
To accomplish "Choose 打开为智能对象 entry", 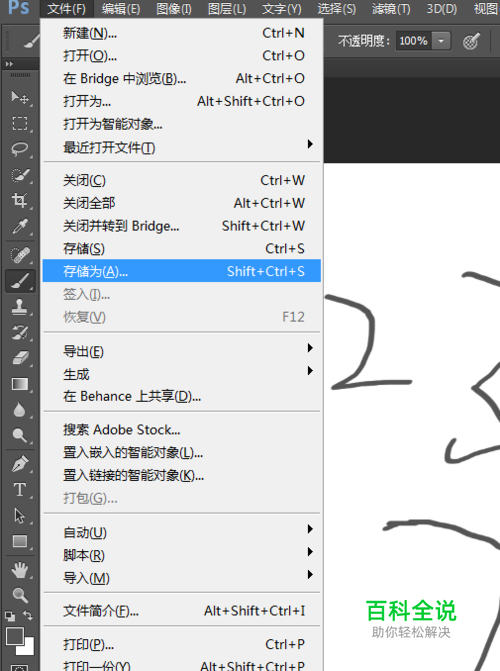I will [182, 124].
